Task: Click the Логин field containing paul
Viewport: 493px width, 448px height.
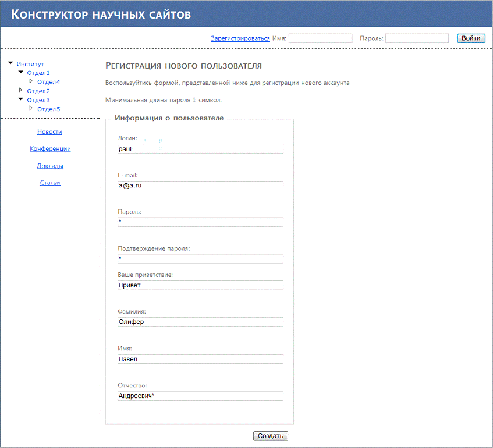Action: click(x=200, y=149)
